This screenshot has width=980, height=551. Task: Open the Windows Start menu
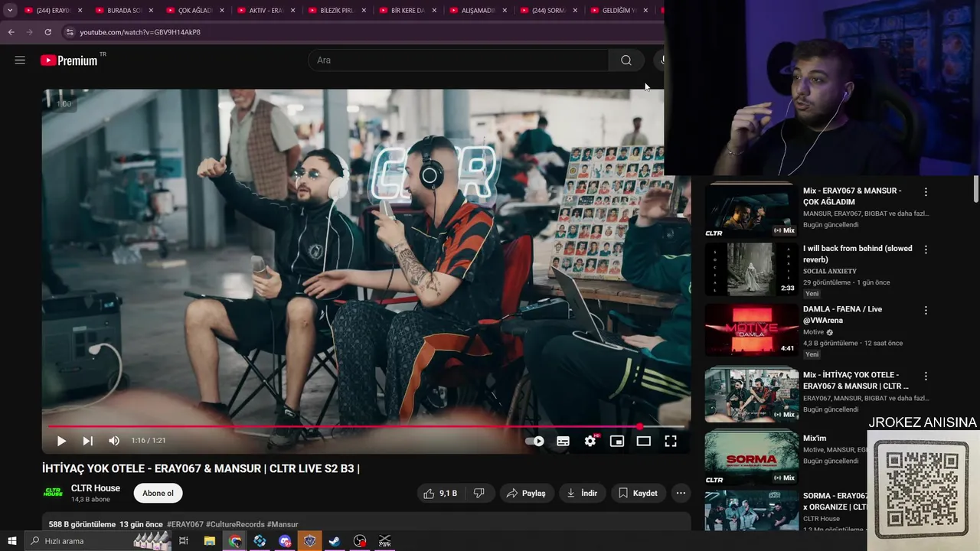pyautogui.click(x=11, y=541)
